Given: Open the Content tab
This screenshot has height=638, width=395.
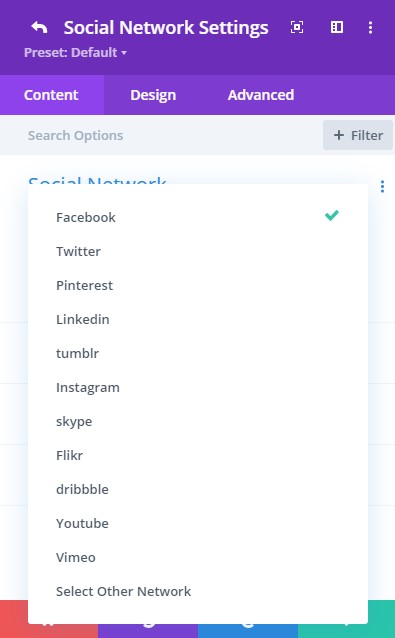Looking at the screenshot, I should (51, 95).
